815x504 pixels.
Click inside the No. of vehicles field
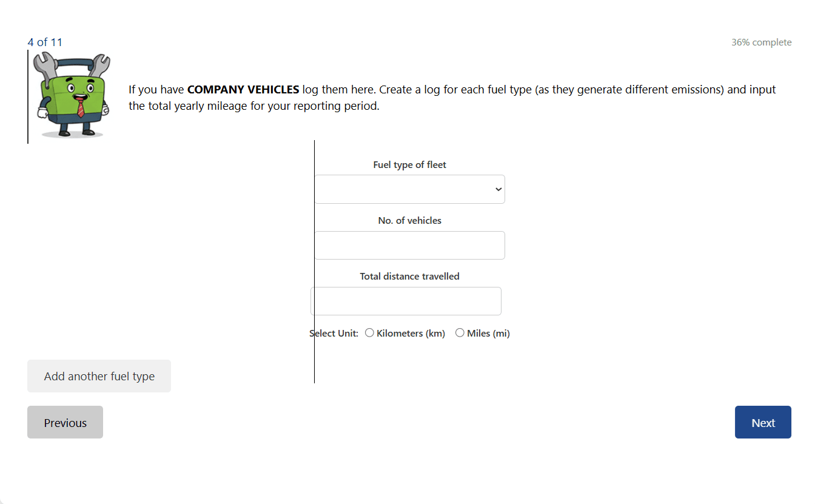coord(409,245)
